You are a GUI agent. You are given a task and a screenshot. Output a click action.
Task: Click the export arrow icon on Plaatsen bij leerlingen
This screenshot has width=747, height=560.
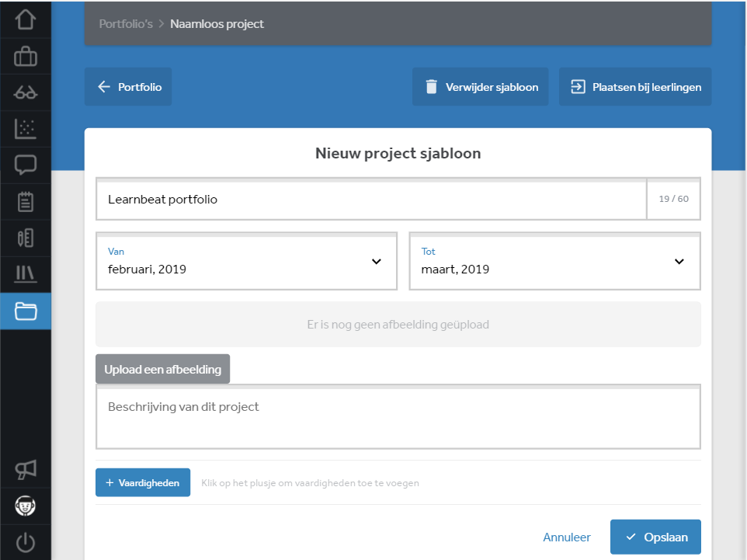pyautogui.click(x=578, y=87)
